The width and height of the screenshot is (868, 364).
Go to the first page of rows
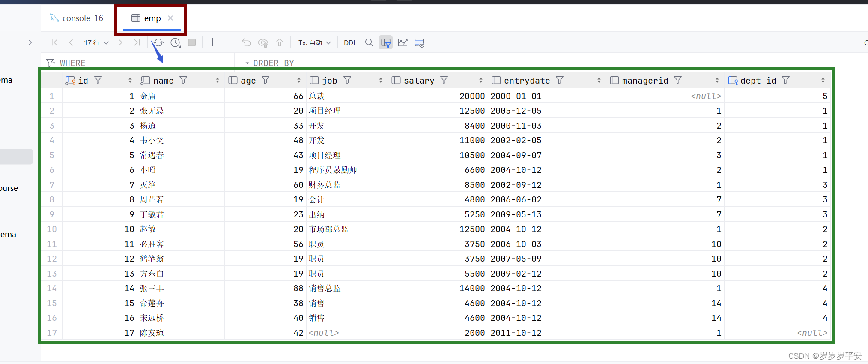pos(54,42)
